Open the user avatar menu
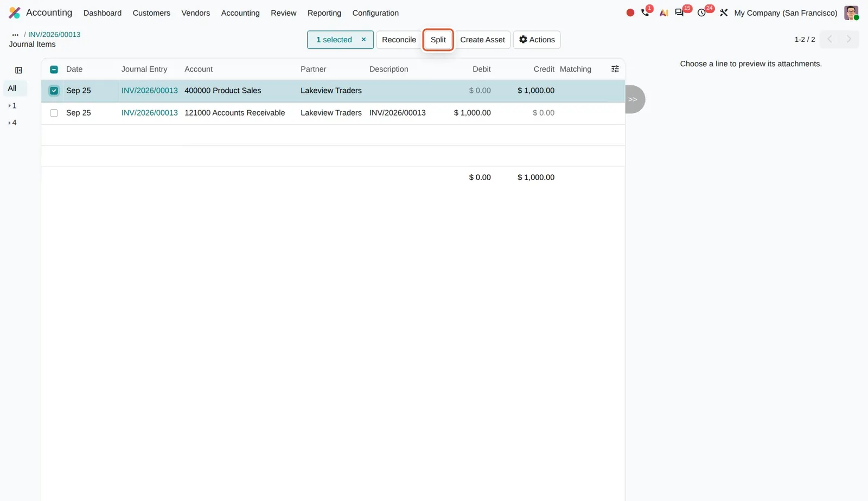 click(x=851, y=12)
